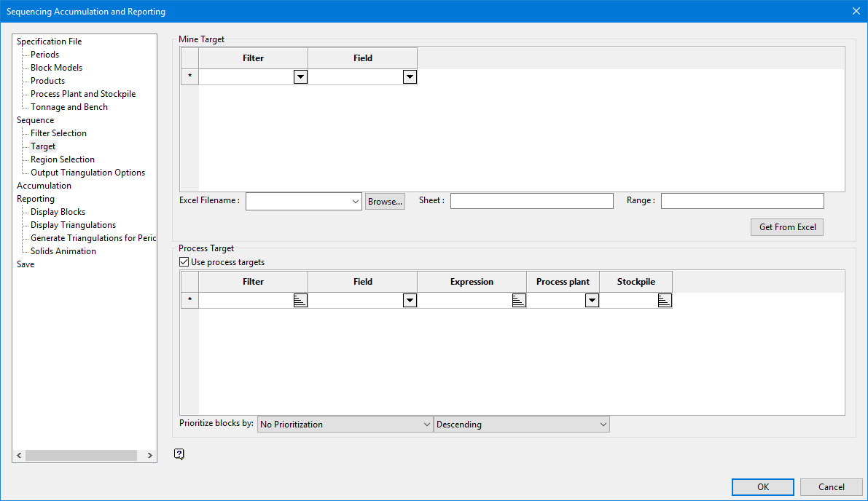The height and width of the screenshot is (501, 868).
Task: Open Stockpile list icon in grid
Action: point(665,301)
